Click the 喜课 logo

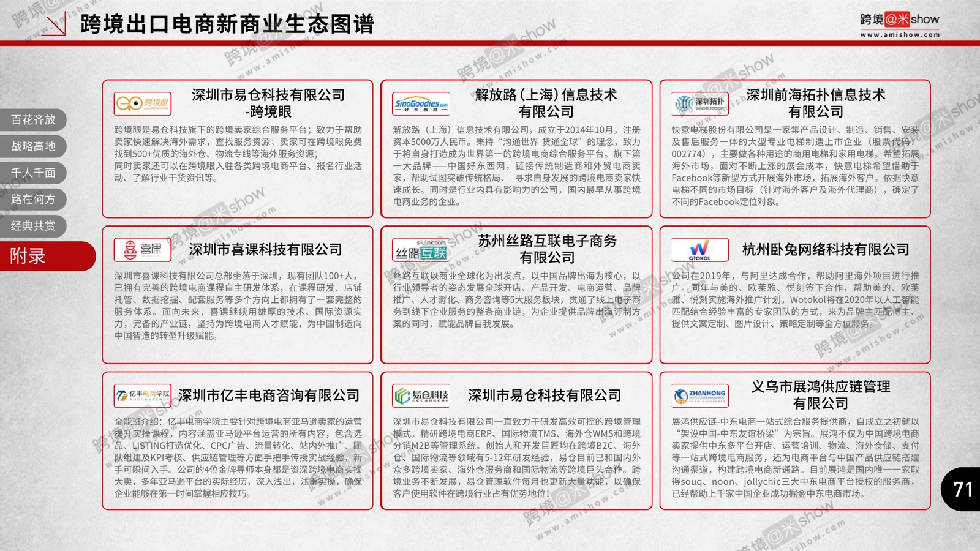click(143, 249)
